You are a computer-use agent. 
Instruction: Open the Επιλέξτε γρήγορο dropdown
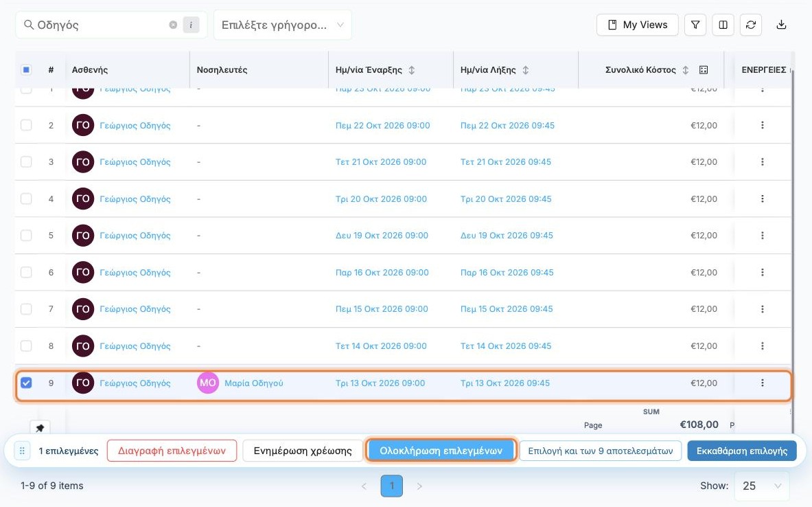(283, 25)
